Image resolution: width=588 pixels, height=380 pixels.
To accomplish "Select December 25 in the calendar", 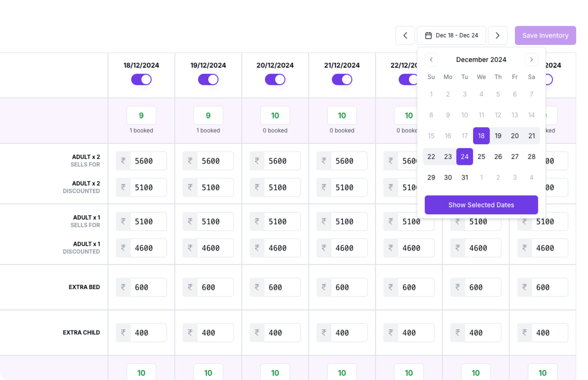I will point(481,156).
